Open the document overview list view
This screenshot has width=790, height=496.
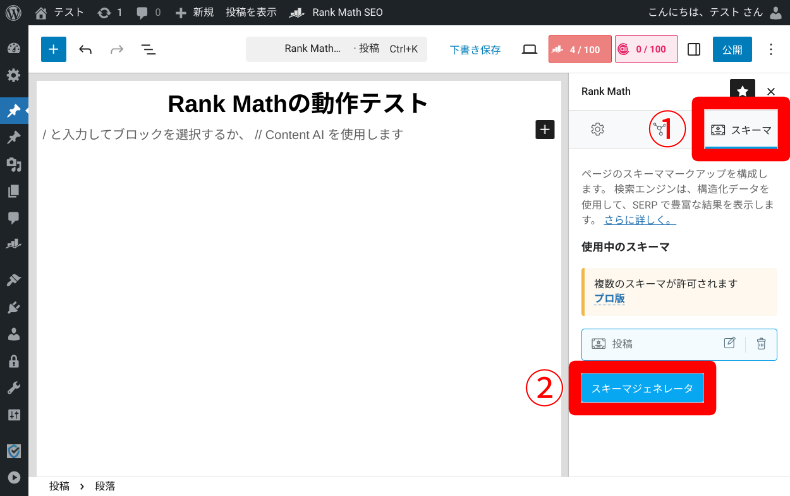coord(148,49)
